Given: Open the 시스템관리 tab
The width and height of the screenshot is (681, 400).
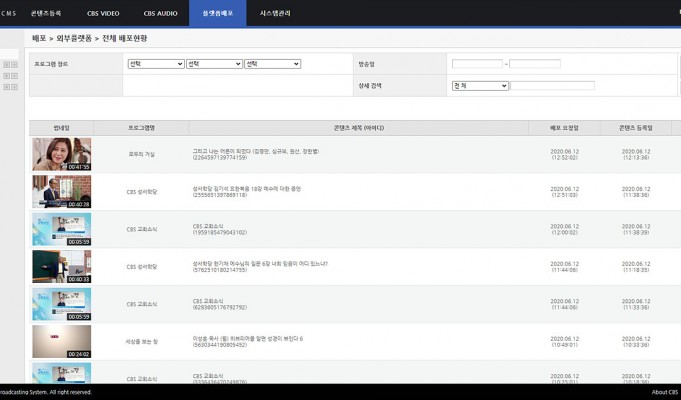Looking at the screenshot, I should pos(275,13).
